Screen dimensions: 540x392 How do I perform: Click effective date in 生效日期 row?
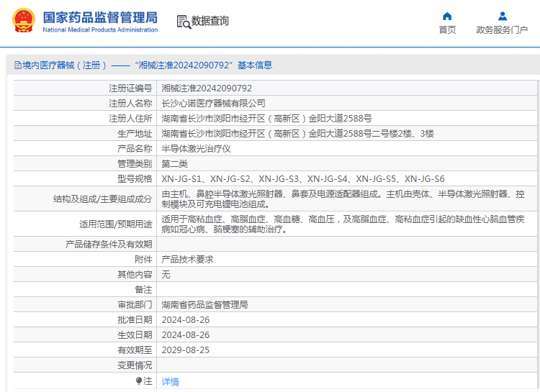coord(186,336)
